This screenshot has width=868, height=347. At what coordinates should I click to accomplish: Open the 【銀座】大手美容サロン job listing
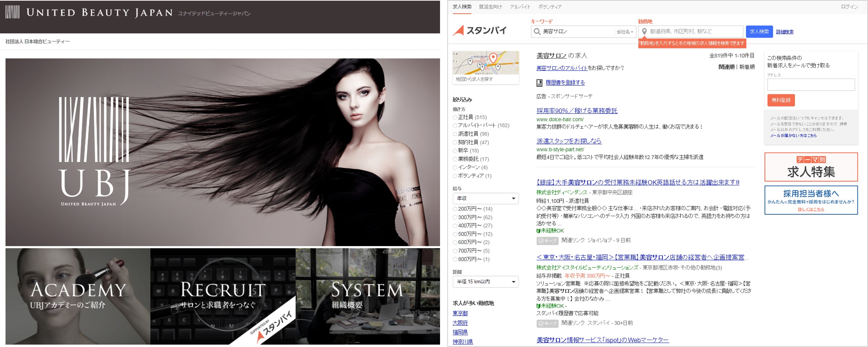638,183
